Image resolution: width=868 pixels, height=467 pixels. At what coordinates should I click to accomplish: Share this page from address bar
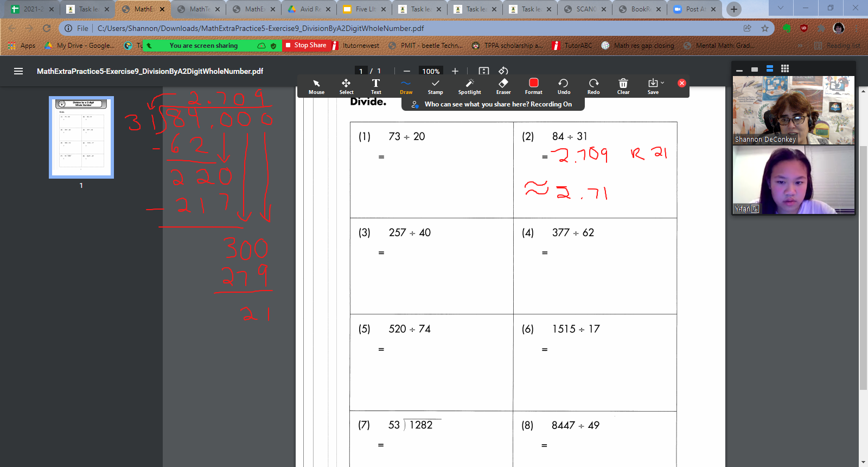click(x=748, y=28)
